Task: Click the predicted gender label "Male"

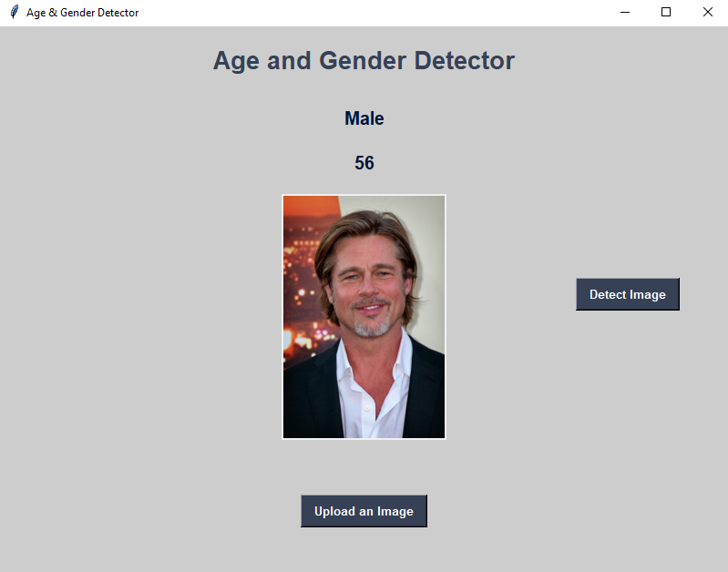Action: click(x=364, y=118)
